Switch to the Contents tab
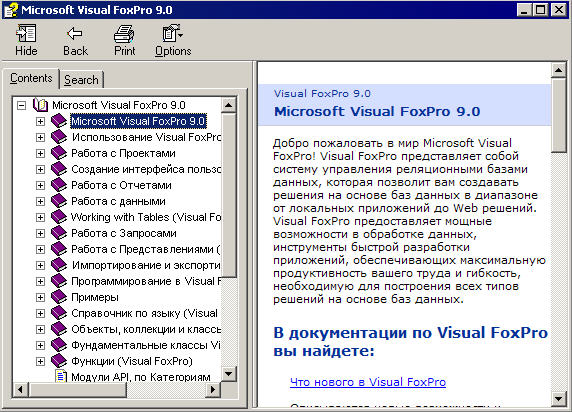The image size is (572, 412). pos(31,78)
